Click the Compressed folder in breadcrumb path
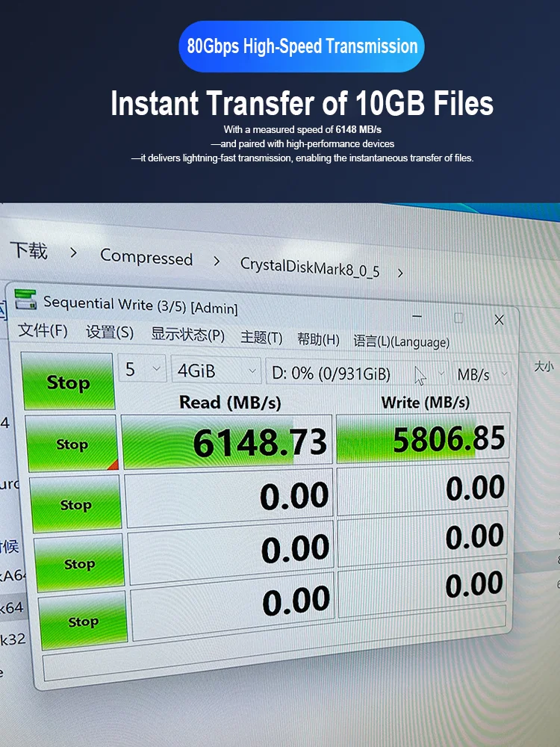The height and width of the screenshot is (747, 560). [x=146, y=258]
